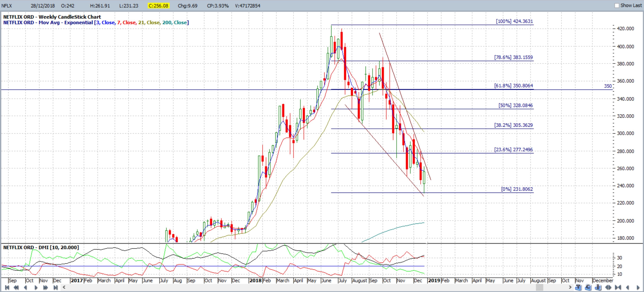Click the December label at time axis end
This screenshot has height=292, width=644.
pos(603,280)
